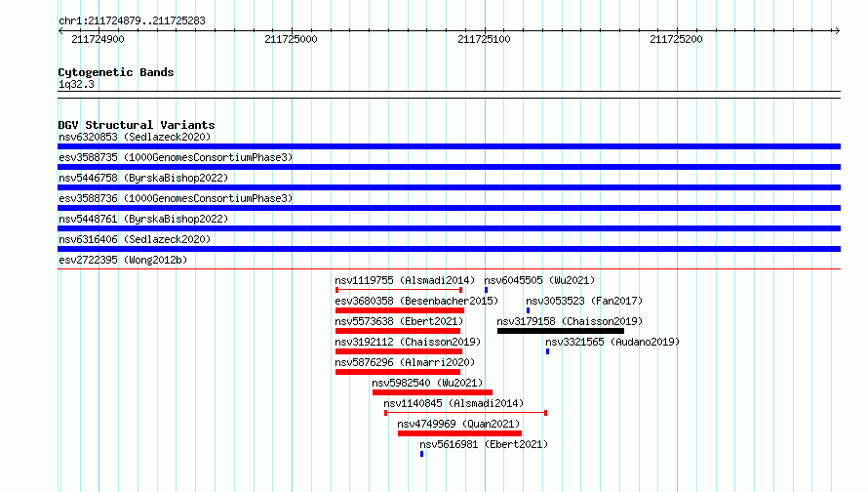Click the chr1:211724879..211725283 region label
This screenshot has height=492, width=868.
132,21
